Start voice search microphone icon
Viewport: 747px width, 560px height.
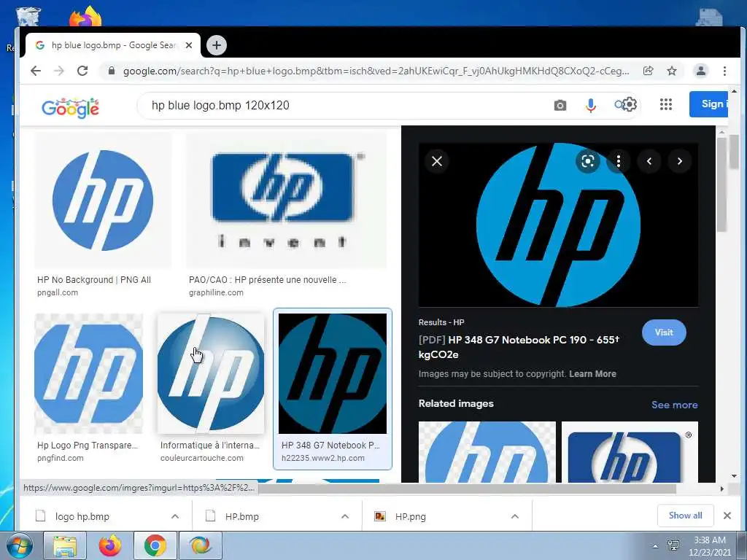pos(590,105)
